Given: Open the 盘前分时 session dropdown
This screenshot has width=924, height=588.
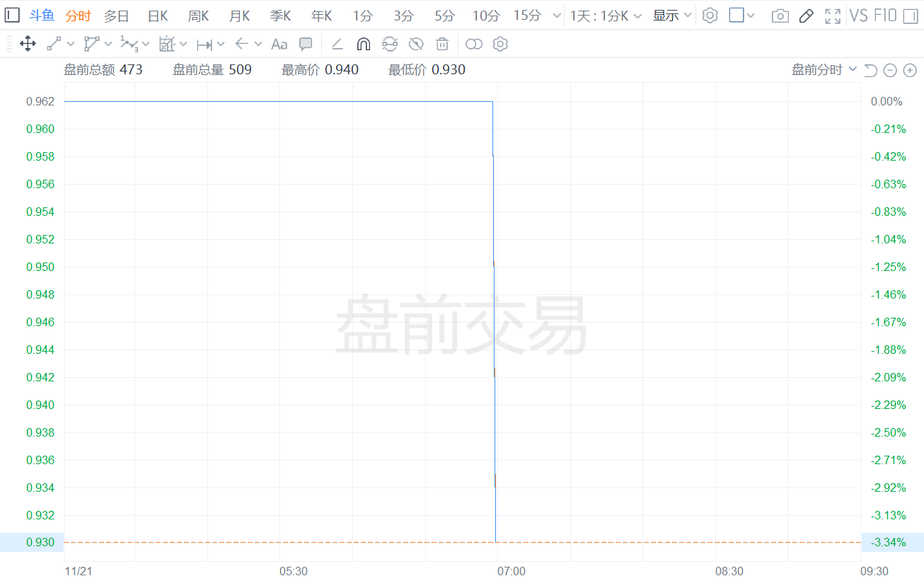Looking at the screenshot, I should (824, 69).
